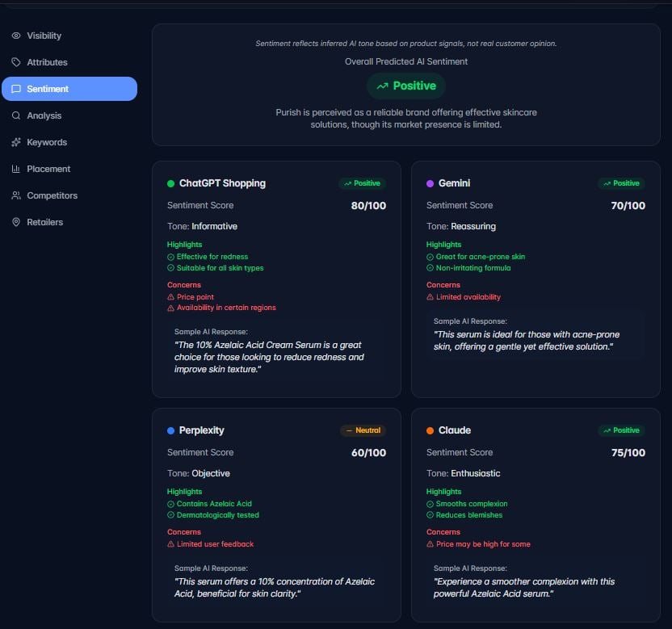Click warning icon beside Price point
Screen dimensions: 672x629
tap(170, 297)
